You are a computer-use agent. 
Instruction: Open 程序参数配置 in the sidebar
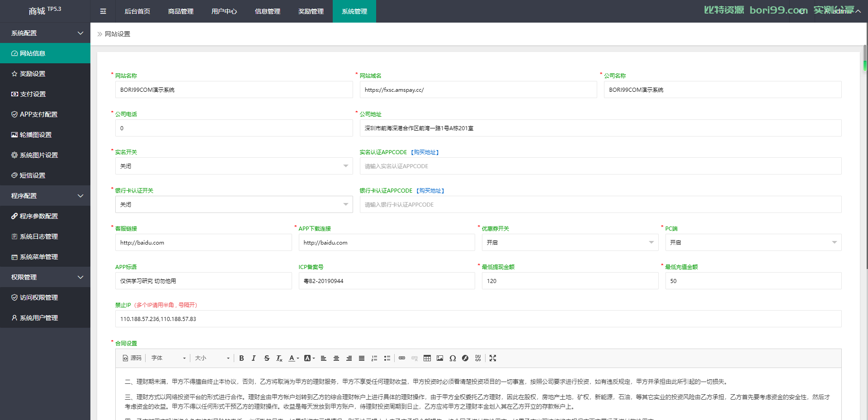pyautogui.click(x=45, y=216)
